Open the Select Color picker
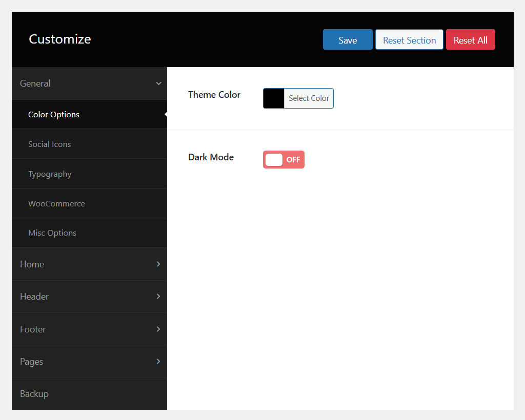The image size is (525, 420). click(x=309, y=98)
